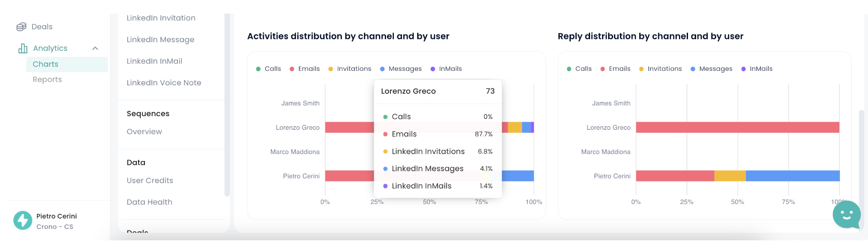868x251 pixels.
Task: Open User Credits under Data
Action: pos(150,181)
